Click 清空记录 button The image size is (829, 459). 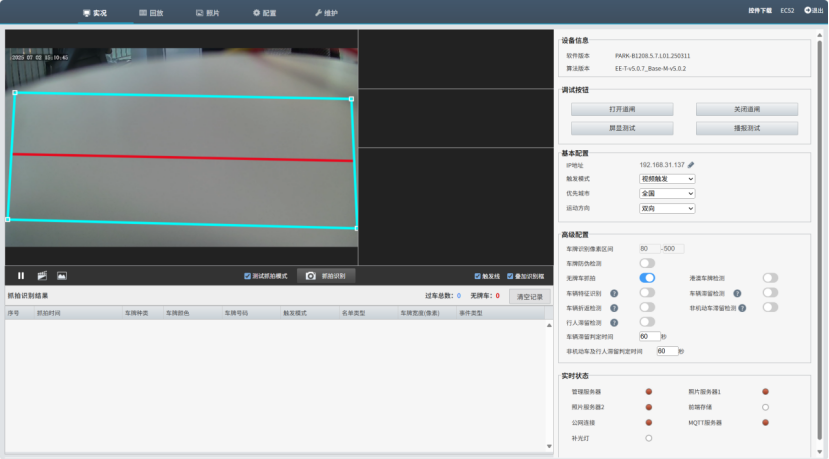point(530,297)
